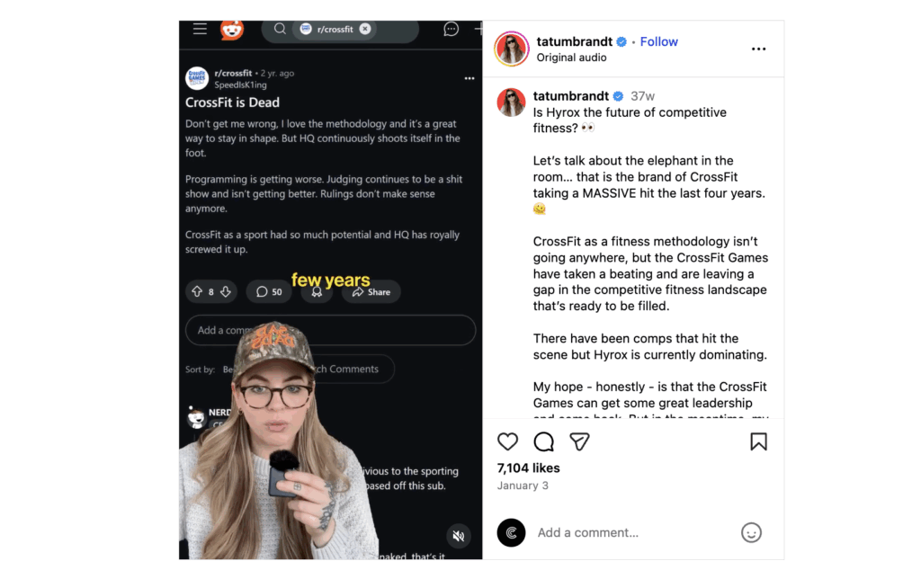Follow tatumbrandt account
This screenshot has width=921, height=588.
pyautogui.click(x=658, y=41)
